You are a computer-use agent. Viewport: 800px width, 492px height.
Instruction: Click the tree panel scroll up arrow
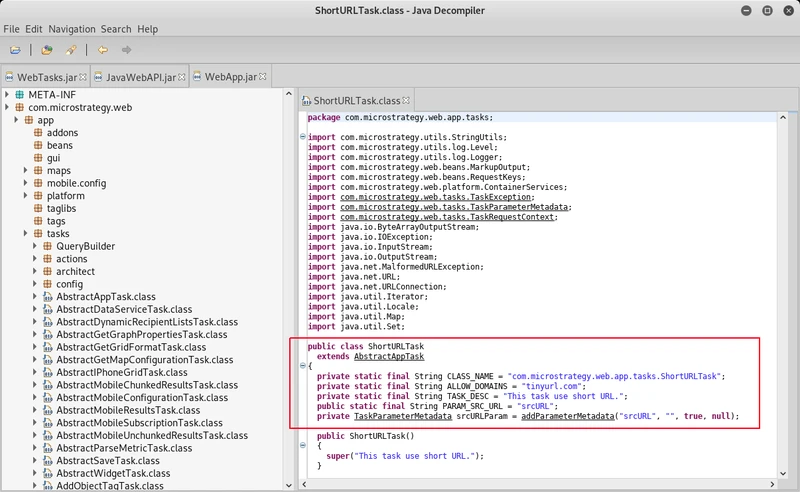coord(288,94)
